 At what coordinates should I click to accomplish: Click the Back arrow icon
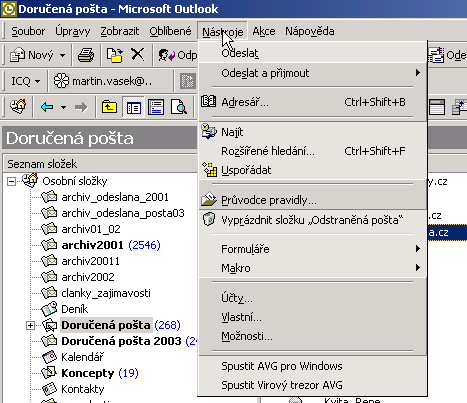(47, 107)
